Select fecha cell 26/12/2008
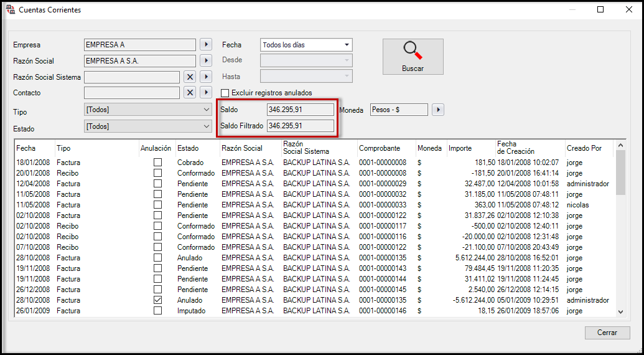 (33, 289)
